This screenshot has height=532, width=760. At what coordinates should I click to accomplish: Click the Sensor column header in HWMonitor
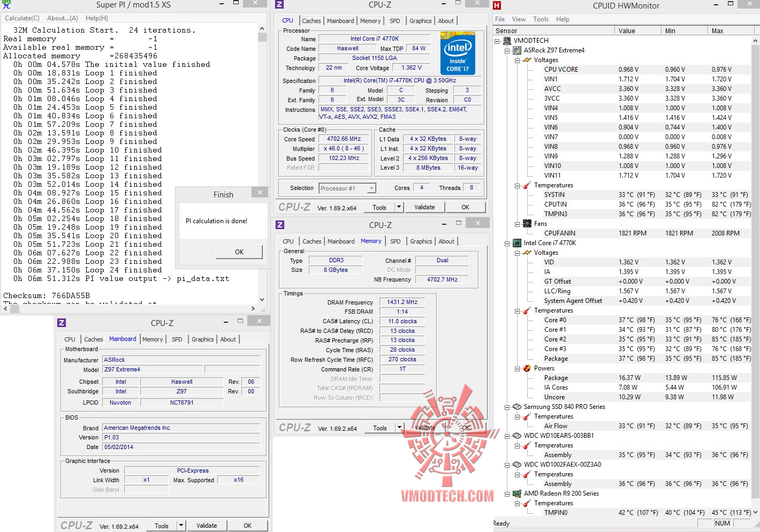point(553,31)
